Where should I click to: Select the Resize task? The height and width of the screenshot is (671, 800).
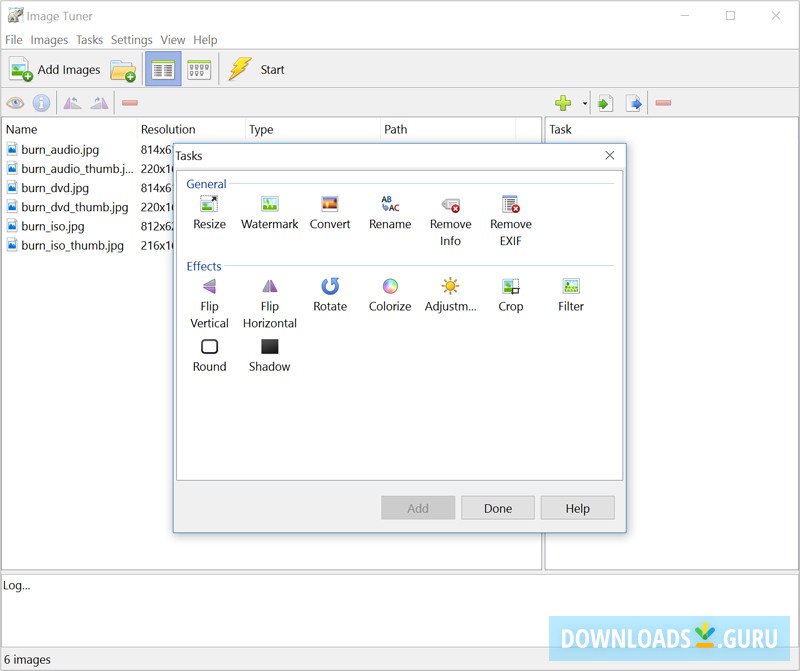pos(209,213)
